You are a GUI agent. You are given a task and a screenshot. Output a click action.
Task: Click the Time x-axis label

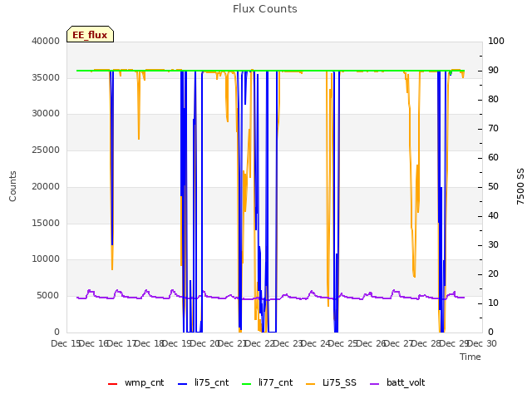tap(470, 357)
